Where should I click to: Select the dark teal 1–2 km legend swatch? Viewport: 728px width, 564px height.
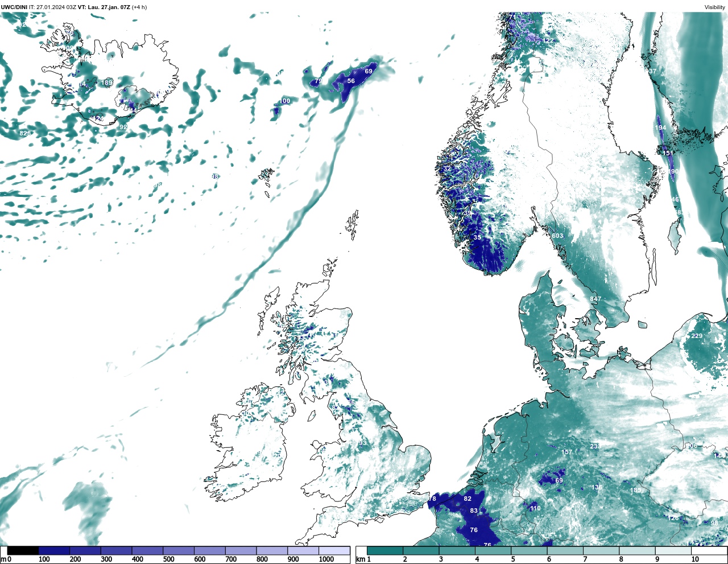[x=385, y=551]
